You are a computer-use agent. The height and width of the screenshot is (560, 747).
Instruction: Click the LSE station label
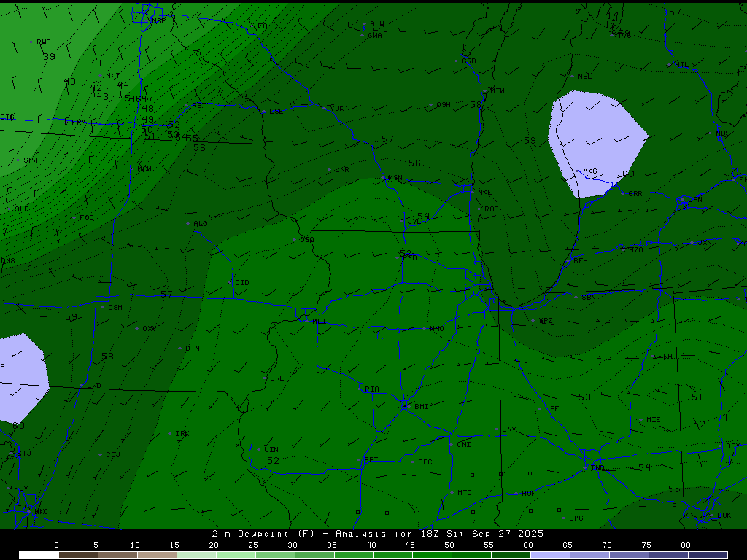coord(276,112)
